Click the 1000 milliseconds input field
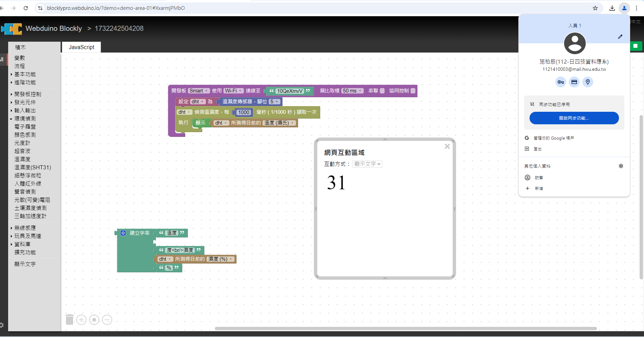The image size is (644, 337). [x=243, y=112]
